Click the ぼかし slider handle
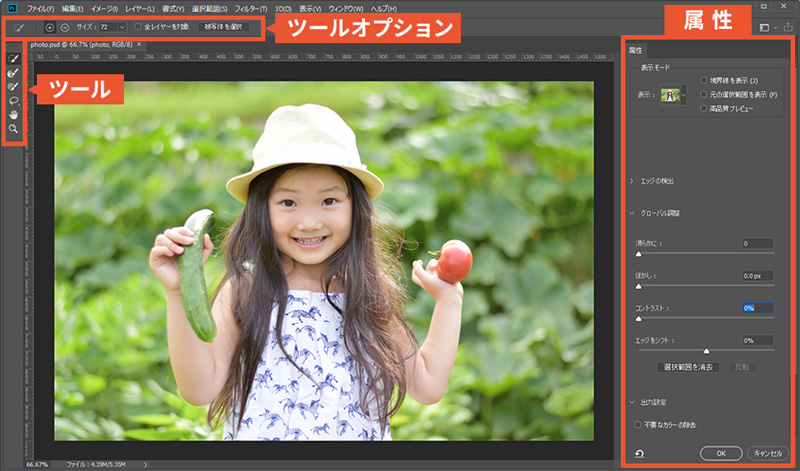800x471 pixels. tap(639, 287)
